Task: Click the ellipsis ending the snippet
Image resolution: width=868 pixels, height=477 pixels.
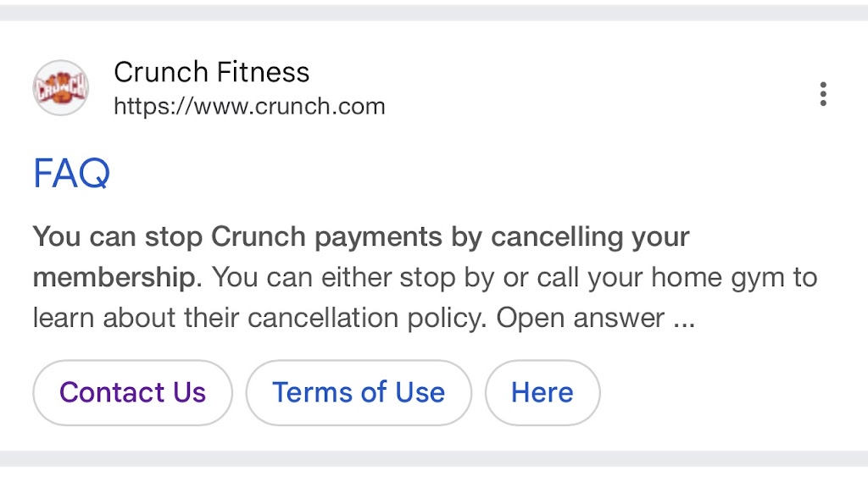Action: point(685,319)
